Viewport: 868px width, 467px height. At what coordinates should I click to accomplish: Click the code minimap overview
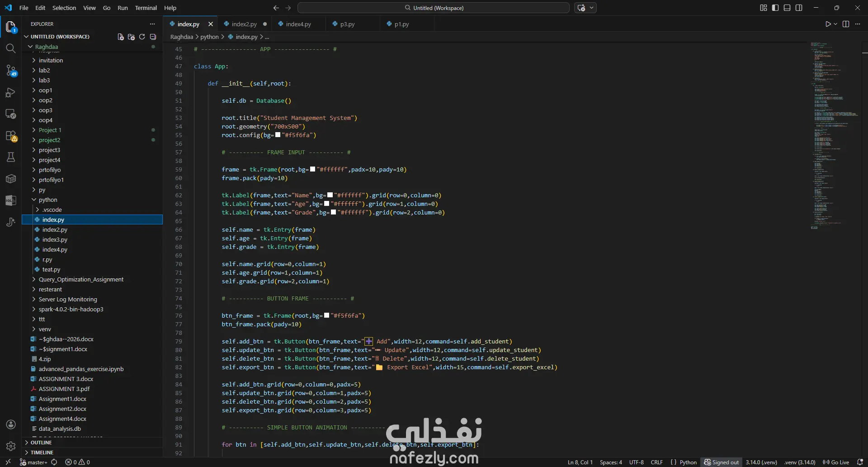[835, 136]
